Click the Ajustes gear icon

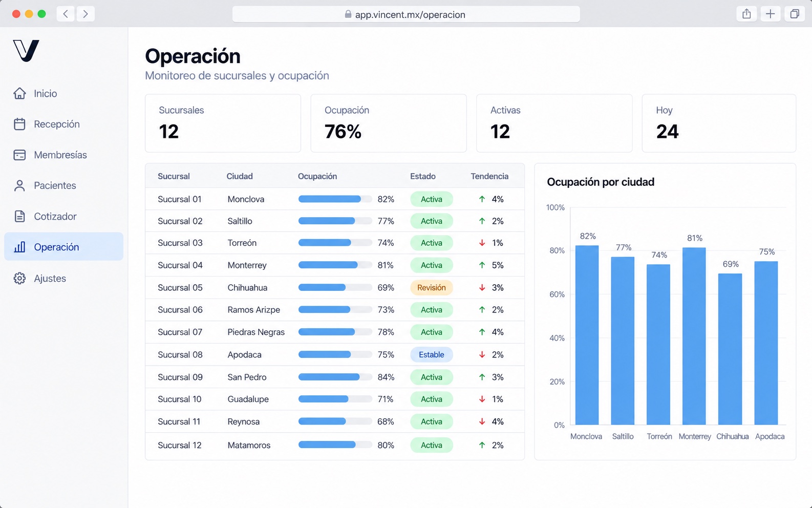[19, 278]
